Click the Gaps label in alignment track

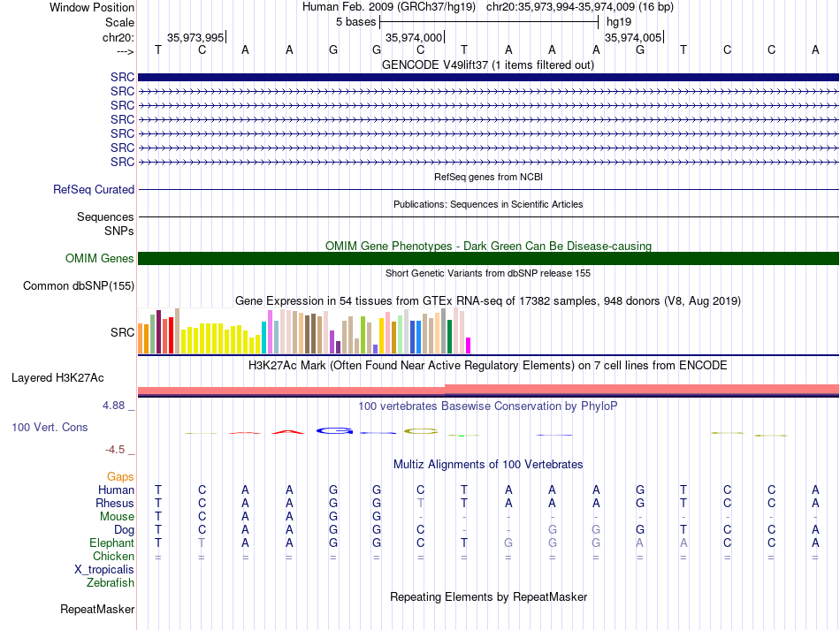[120, 476]
